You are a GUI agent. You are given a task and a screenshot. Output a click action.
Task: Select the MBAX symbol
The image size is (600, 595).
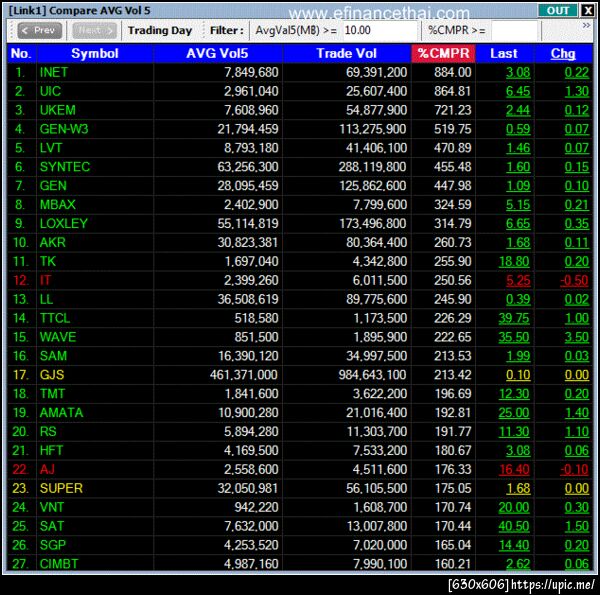pos(57,205)
